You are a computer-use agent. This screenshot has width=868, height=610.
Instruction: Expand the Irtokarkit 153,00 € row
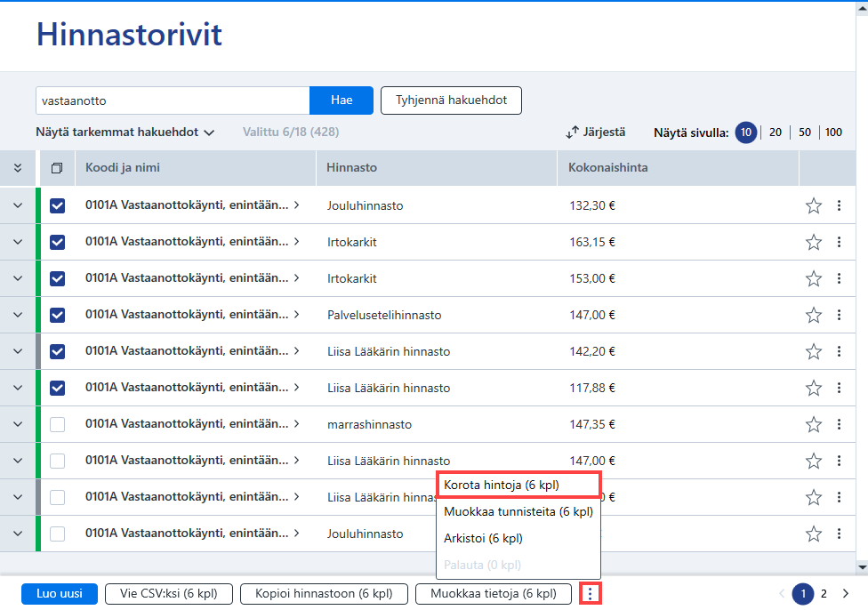18,278
